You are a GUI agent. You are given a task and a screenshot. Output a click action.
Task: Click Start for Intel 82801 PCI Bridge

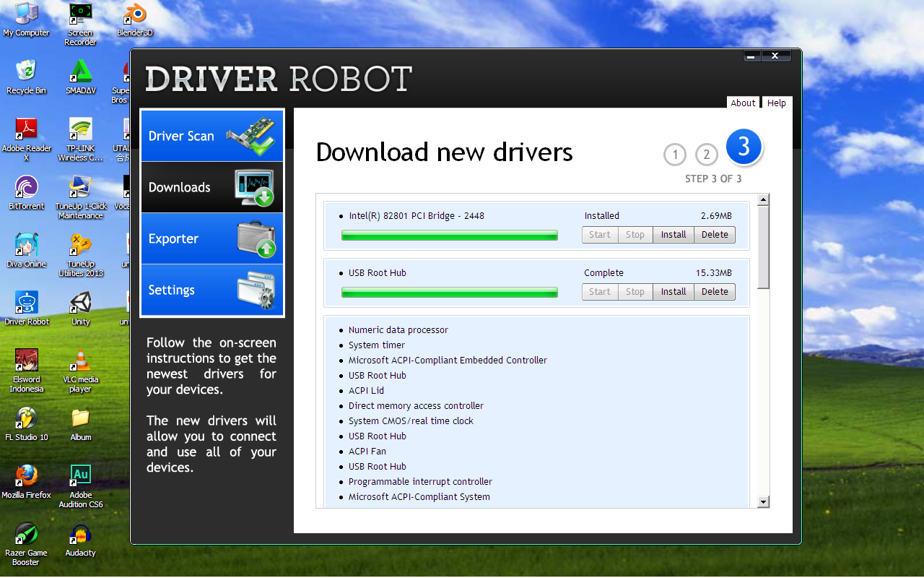tap(600, 235)
